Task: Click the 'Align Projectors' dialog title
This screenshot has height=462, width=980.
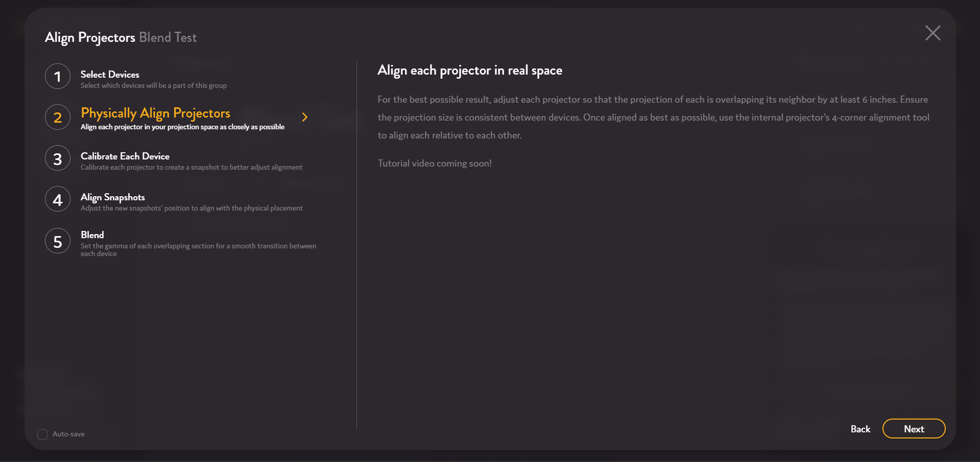Action: [90, 38]
